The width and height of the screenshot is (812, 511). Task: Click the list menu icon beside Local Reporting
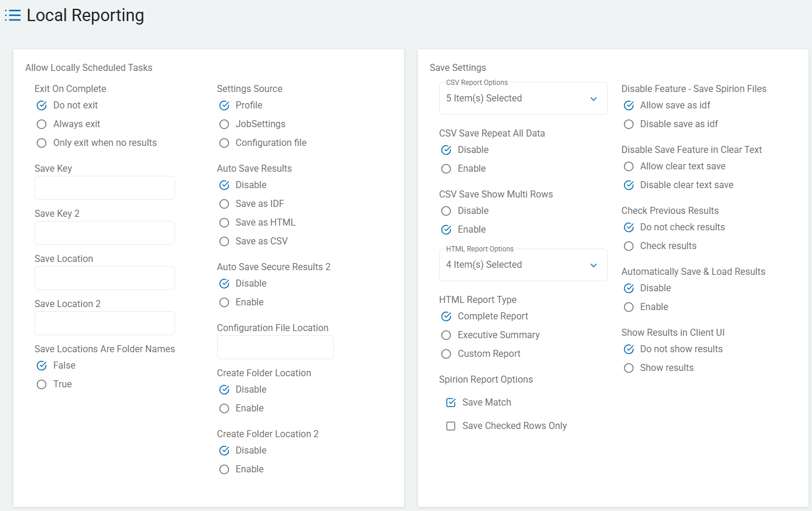[x=13, y=15]
